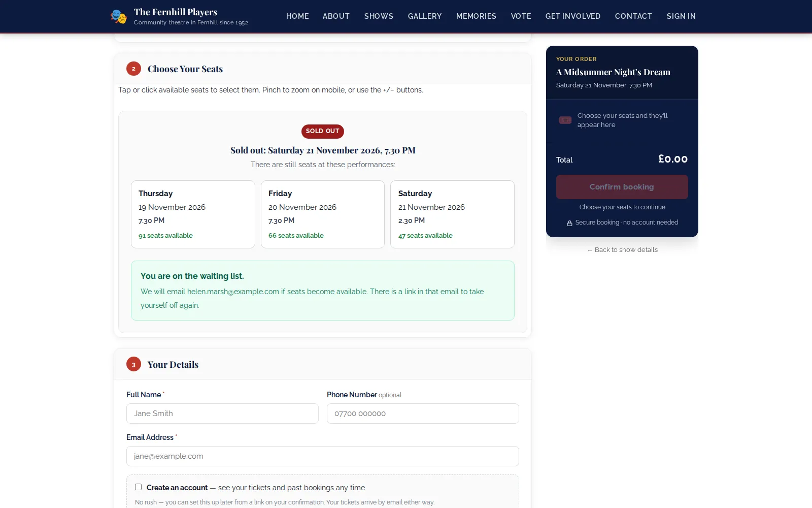Viewport: 812px width, 508px height.
Task: Click 'Choose your seats to continue' hint
Action: coord(622,207)
